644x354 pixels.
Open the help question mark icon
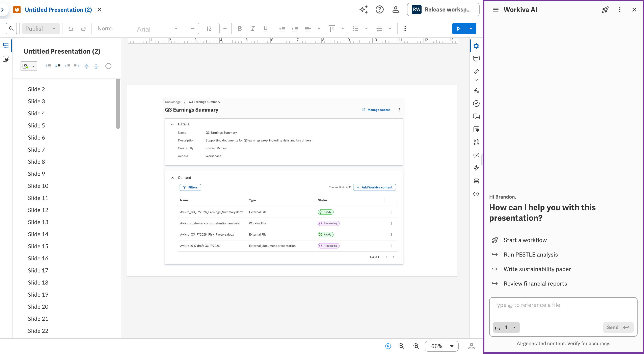click(379, 9)
